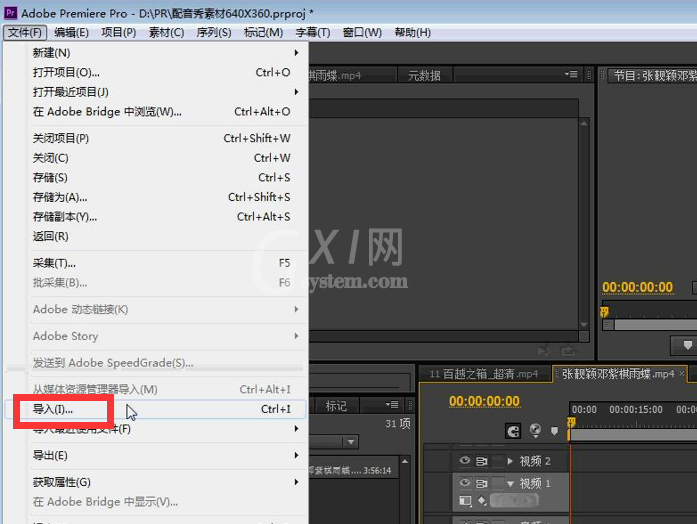697x524 pixels.
Task: Open 文件(F) menu
Action: [x=24, y=32]
